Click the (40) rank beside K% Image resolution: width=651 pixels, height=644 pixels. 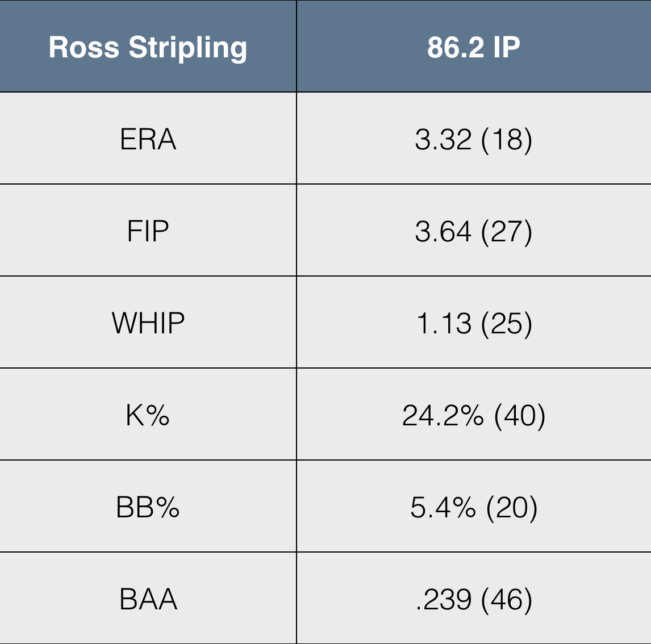[520, 415]
